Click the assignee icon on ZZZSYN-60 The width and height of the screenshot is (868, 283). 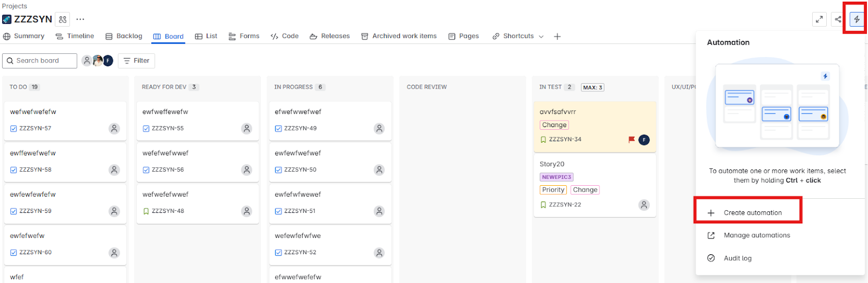[x=114, y=253]
